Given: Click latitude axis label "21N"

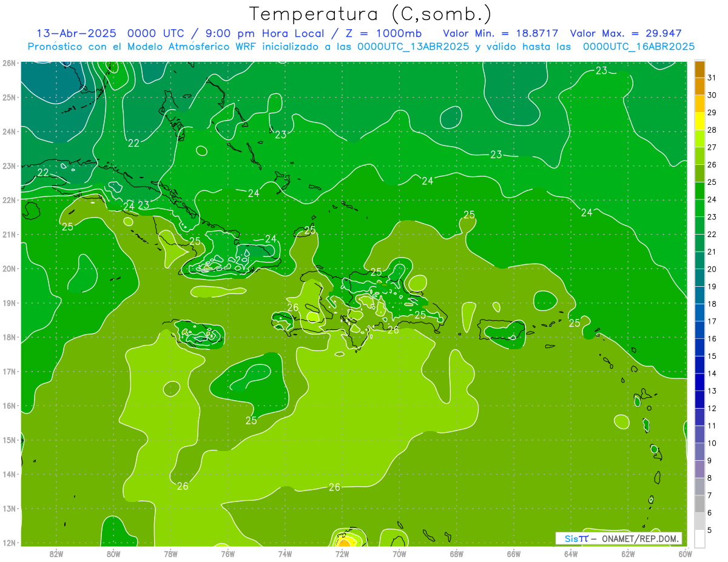Looking at the screenshot, I should click(9, 234).
